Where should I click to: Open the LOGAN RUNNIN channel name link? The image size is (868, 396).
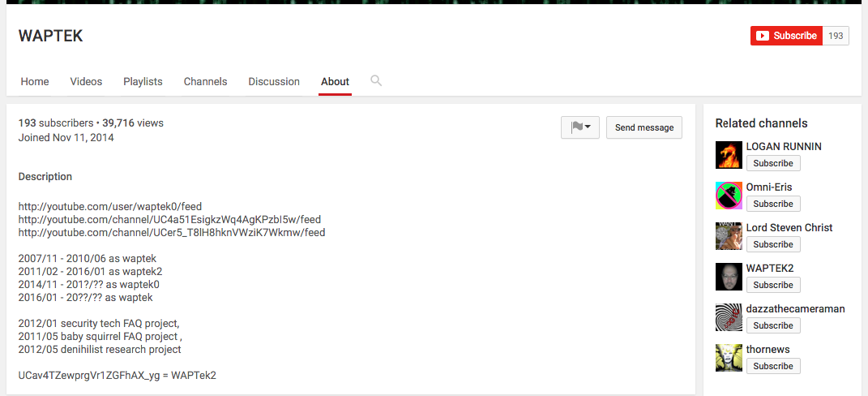[x=784, y=147]
